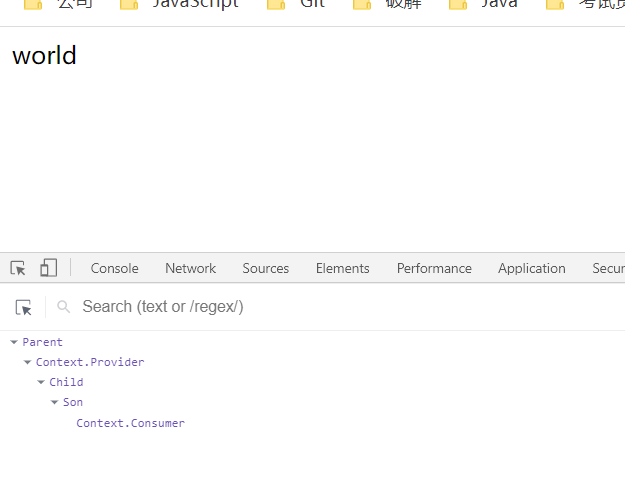Go to the Performance tab

click(434, 268)
